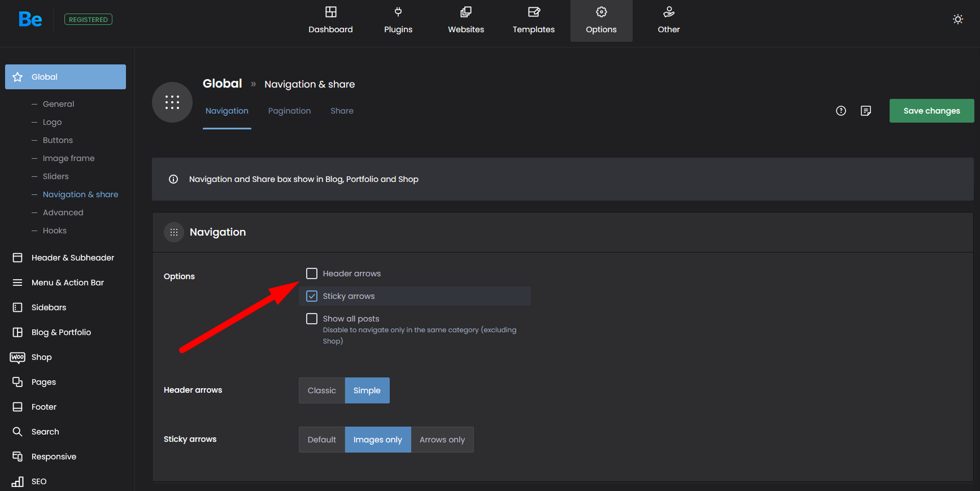This screenshot has height=491, width=980.
Task: Click the Responsive devices icon
Action: [18, 457]
